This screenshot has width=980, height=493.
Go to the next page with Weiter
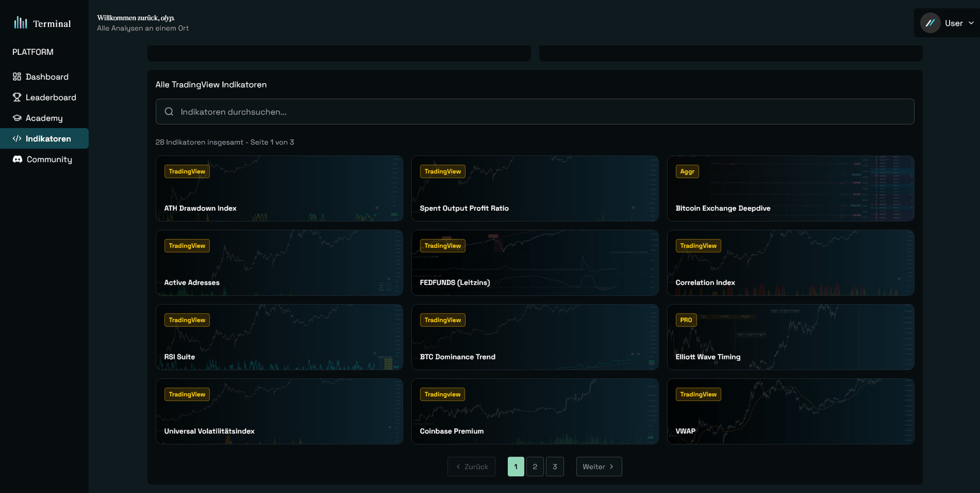598,467
